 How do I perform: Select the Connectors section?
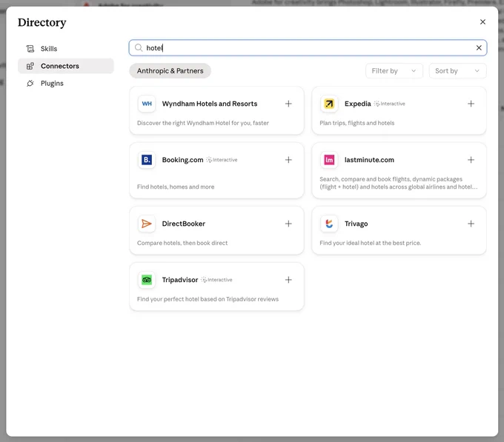click(x=65, y=66)
